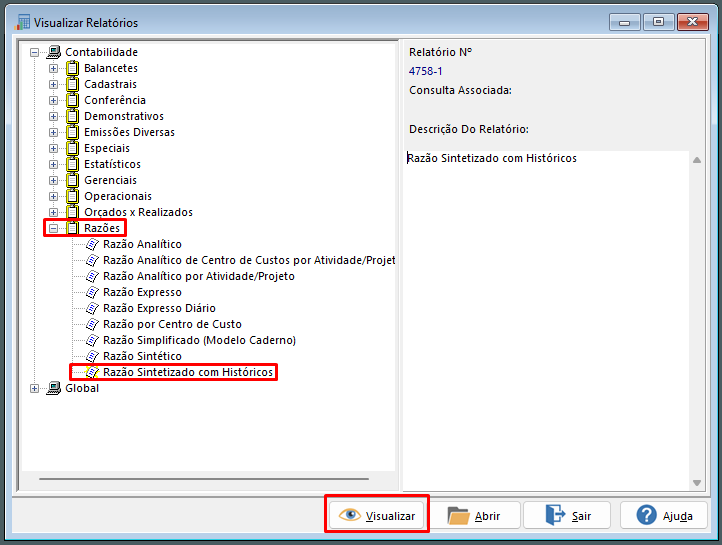Click the Razões clipboard icon

pyautogui.click(x=72, y=228)
